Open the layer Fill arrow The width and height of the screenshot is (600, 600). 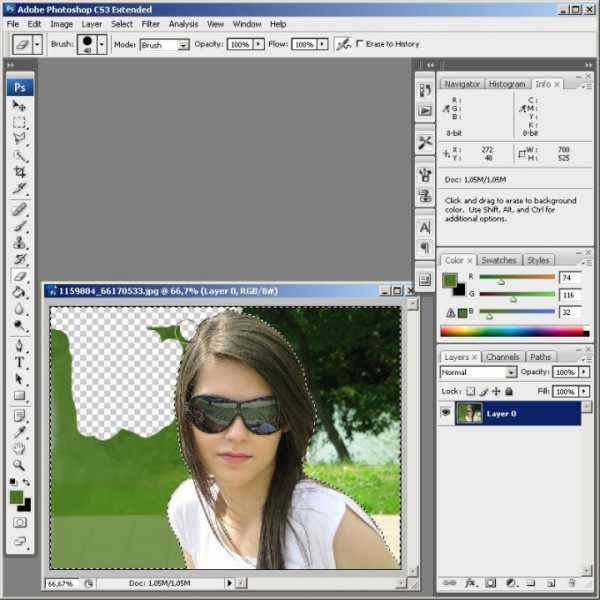coord(584,391)
